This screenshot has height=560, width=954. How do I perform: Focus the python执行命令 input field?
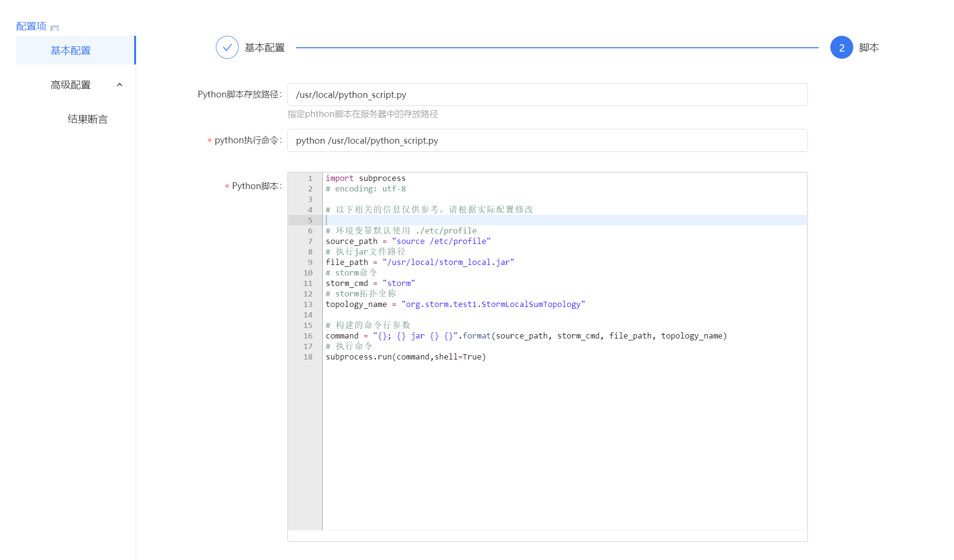547,140
